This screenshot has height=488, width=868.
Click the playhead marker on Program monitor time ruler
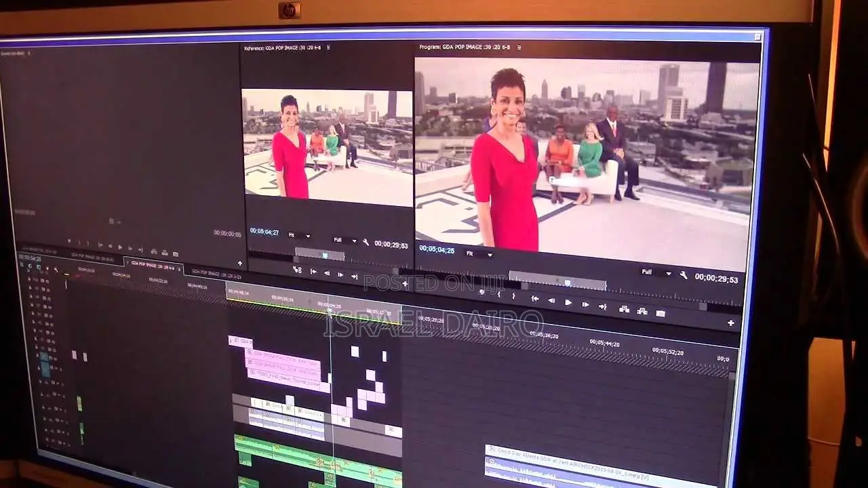(568, 283)
